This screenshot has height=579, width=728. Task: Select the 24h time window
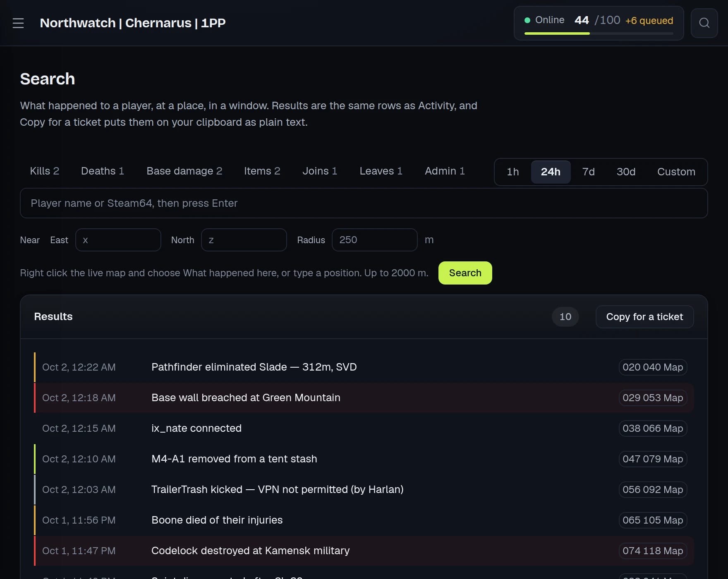551,172
